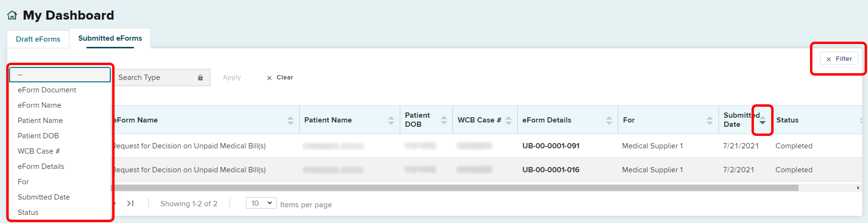The height and width of the screenshot is (223, 868).
Task: Sort by eForm Details column arrows
Action: tap(609, 120)
